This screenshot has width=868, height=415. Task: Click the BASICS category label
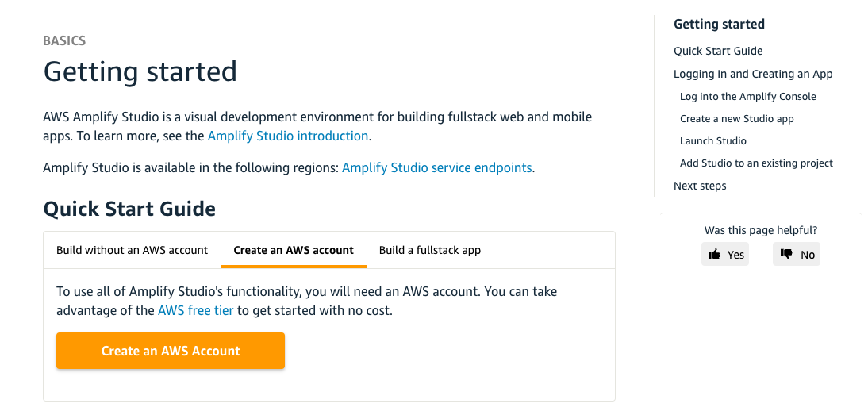(x=64, y=40)
